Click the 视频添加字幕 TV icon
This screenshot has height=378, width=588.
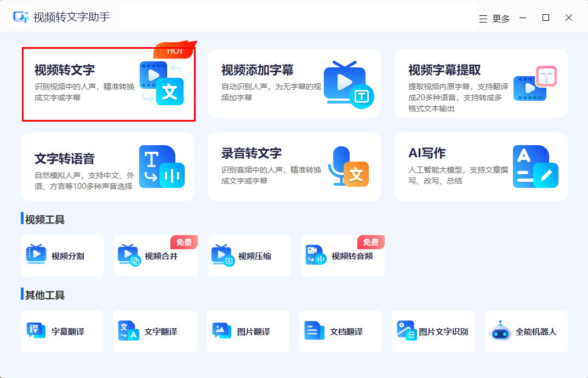tap(349, 85)
